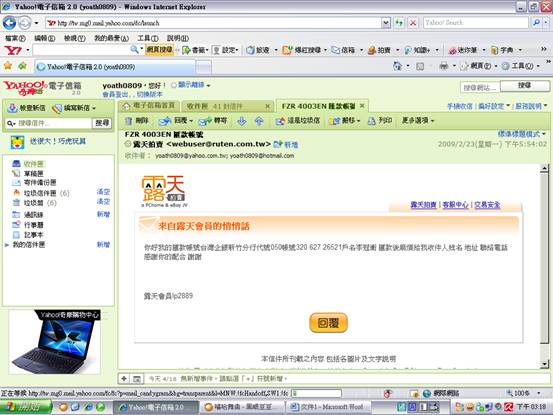Click the blue up arrow previous message icon

259,121
